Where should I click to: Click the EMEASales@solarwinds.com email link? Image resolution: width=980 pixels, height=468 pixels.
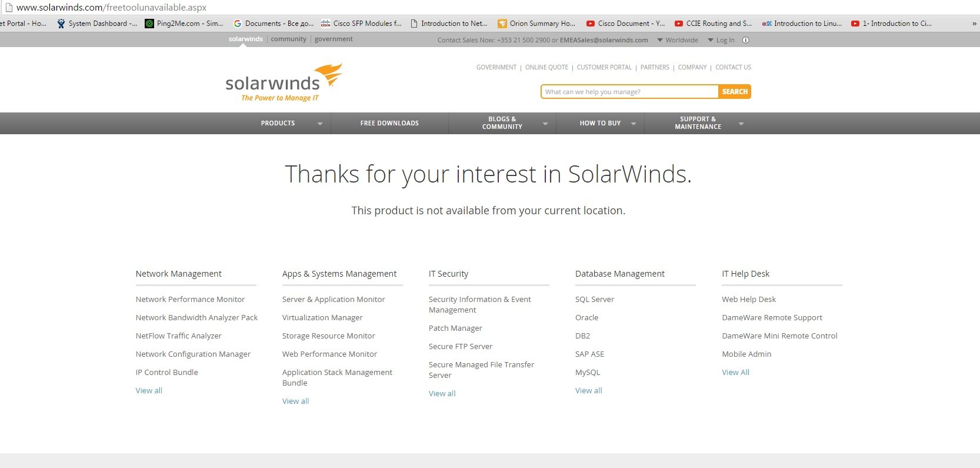point(604,40)
